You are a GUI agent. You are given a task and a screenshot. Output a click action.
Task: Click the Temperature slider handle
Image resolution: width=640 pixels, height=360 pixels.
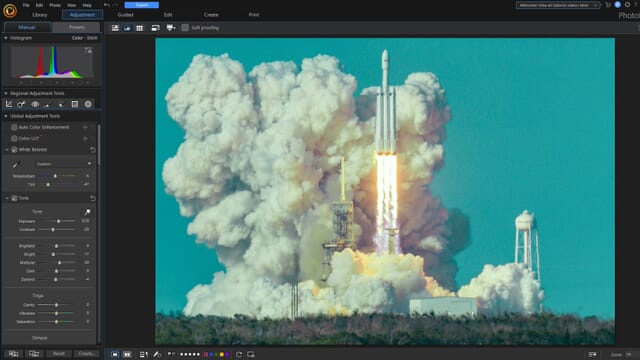(55, 176)
